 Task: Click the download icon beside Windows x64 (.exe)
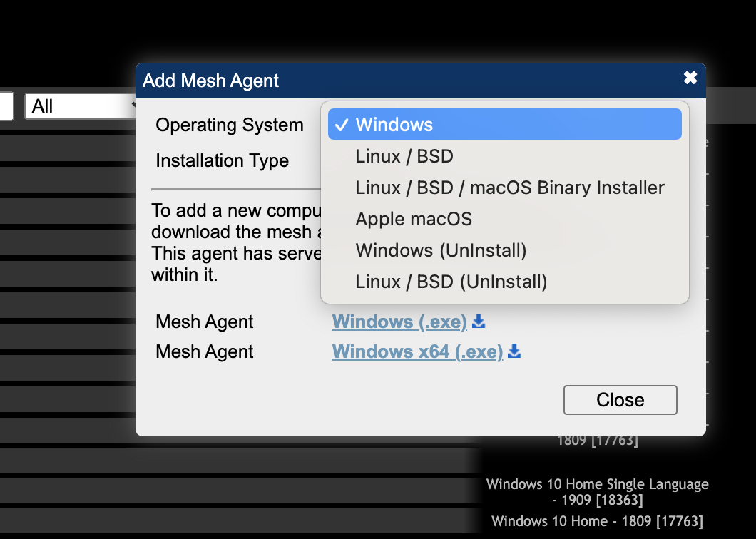click(514, 351)
